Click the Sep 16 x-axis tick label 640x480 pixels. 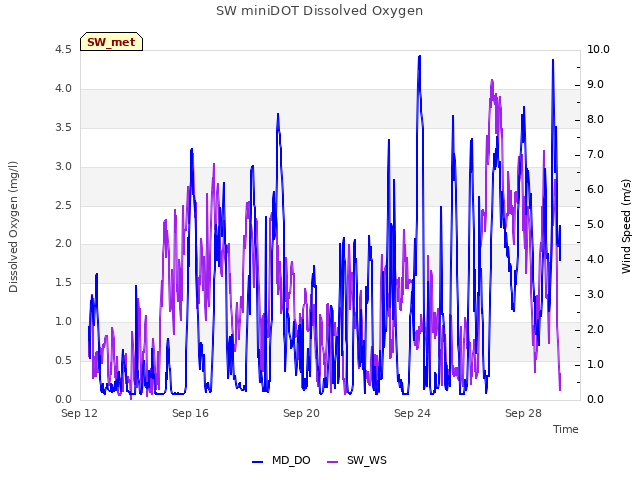[190, 413]
